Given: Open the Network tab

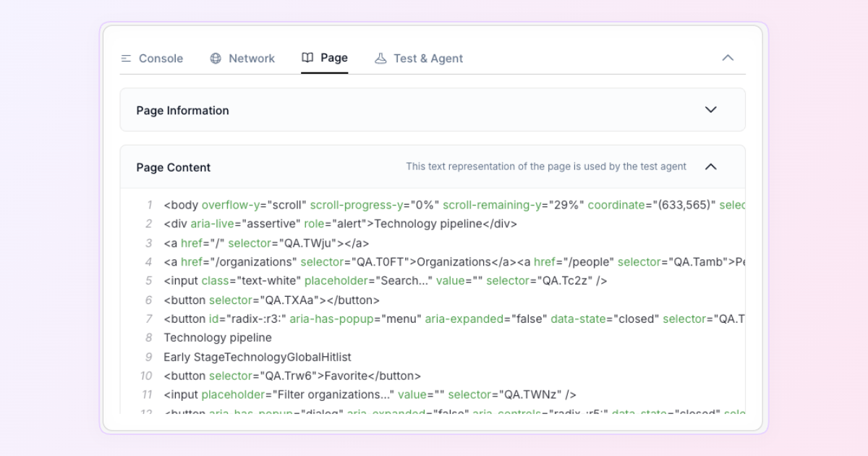Looking at the screenshot, I should pos(251,59).
